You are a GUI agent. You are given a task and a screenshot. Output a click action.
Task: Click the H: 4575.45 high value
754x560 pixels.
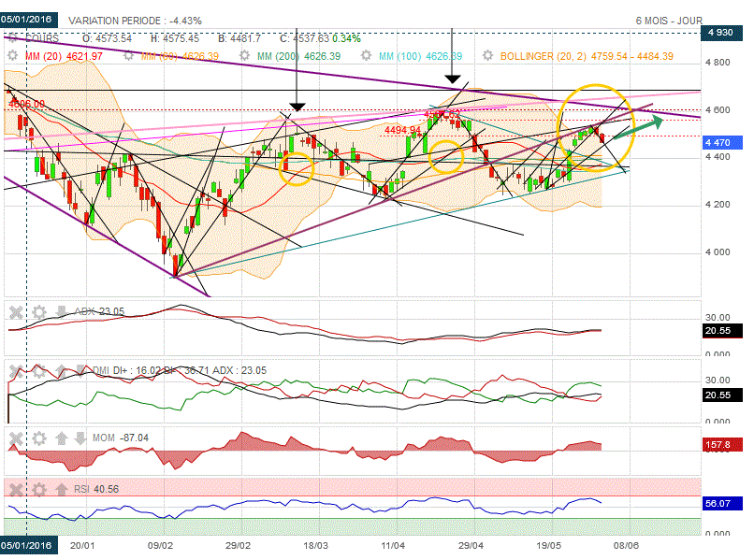click(175, 38)
